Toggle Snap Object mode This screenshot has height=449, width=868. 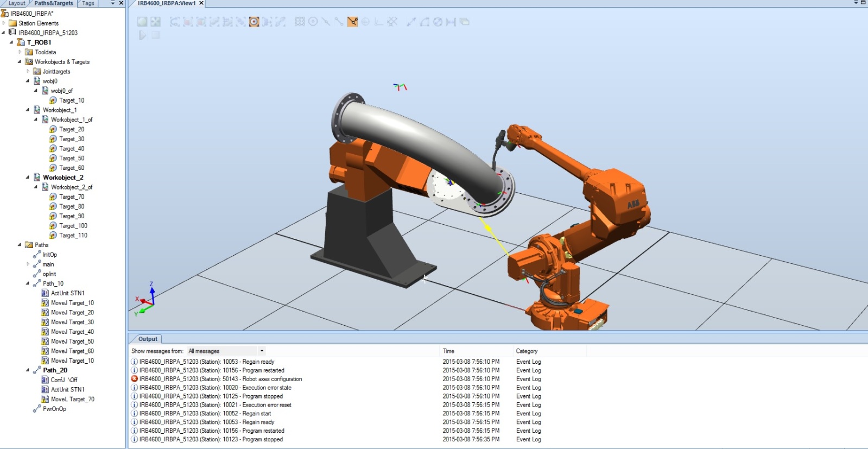coord(300,22)
